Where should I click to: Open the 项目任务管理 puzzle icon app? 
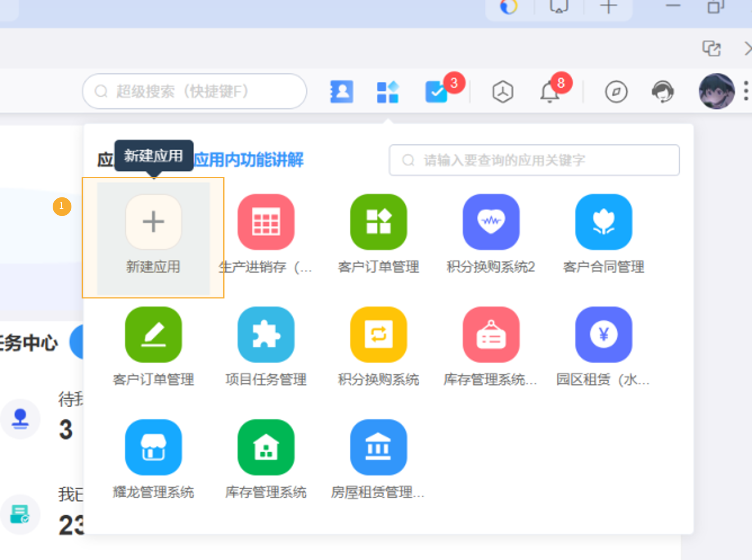point(266,334)
